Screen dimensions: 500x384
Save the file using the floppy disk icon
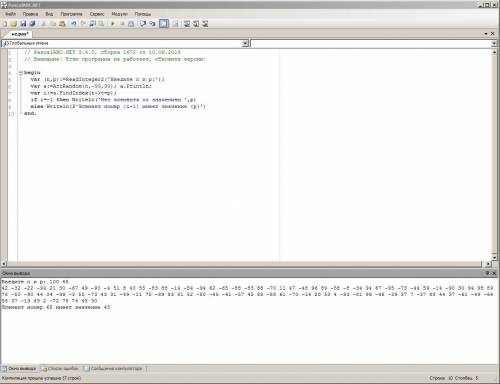click(23, 24)
